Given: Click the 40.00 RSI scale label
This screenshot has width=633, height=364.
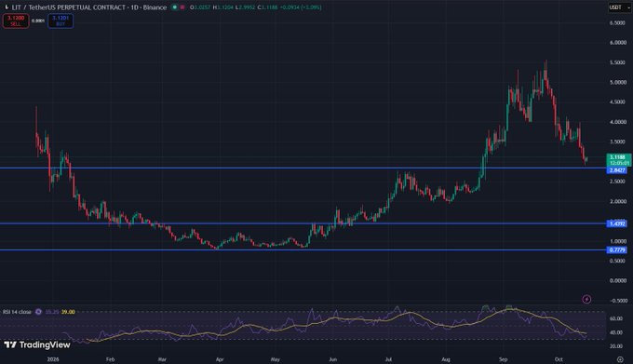Looking at the screenshot, I should pos(615,333).
